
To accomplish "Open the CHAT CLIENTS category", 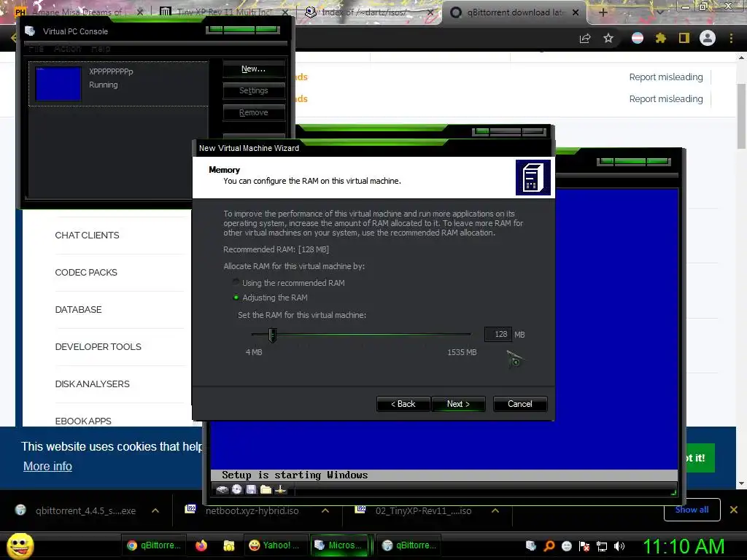I will pos(88,236).
